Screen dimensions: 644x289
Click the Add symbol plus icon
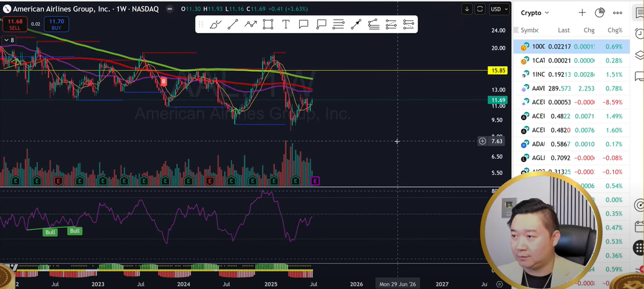(x=582, y=12)
